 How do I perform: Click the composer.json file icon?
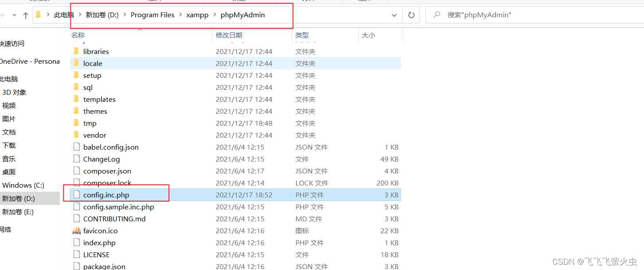[76, 171]
